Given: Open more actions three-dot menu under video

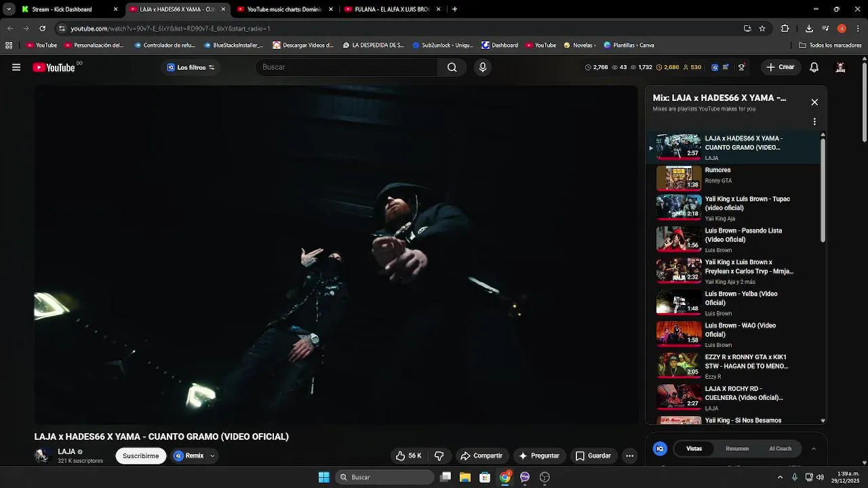Looking at the screenshot, I should point(629,456).
